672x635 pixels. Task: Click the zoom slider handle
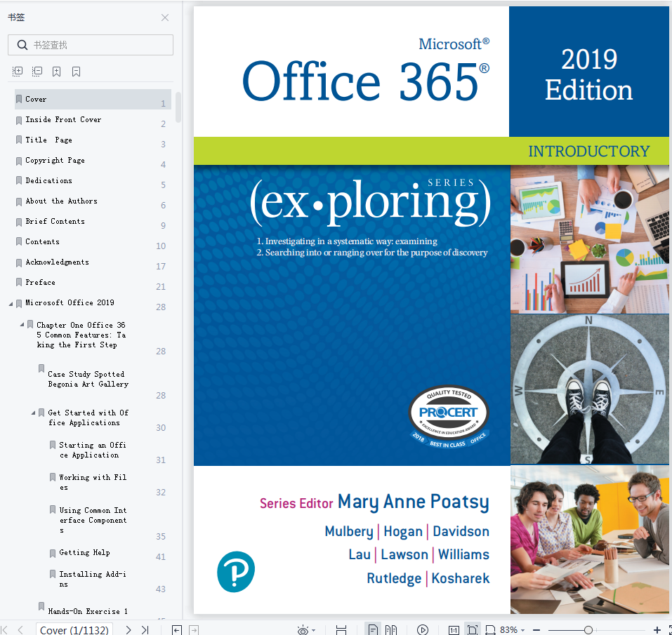[588, 630]
